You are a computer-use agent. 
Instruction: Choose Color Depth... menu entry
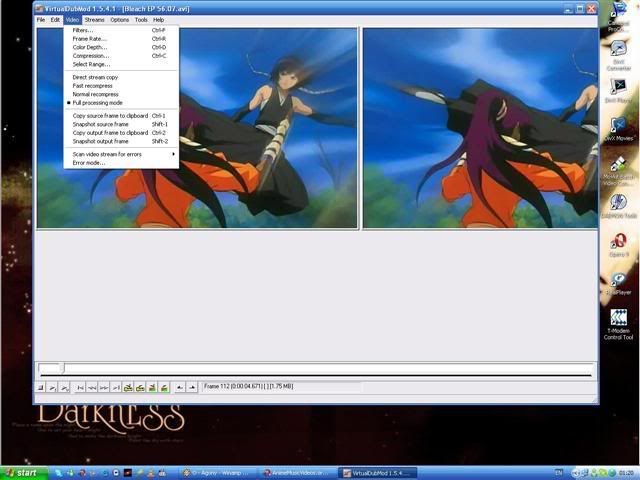[121, 47]
